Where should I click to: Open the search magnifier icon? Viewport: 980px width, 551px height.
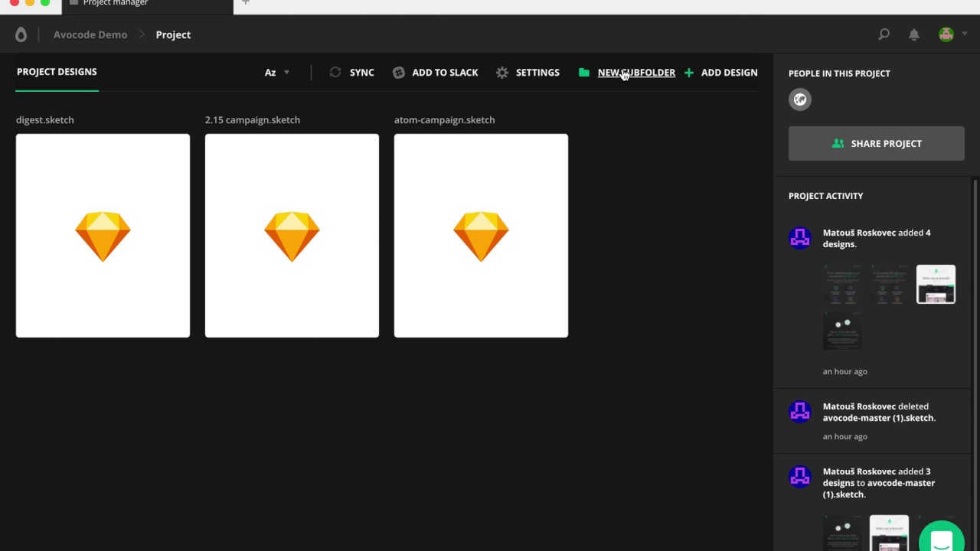884,34
